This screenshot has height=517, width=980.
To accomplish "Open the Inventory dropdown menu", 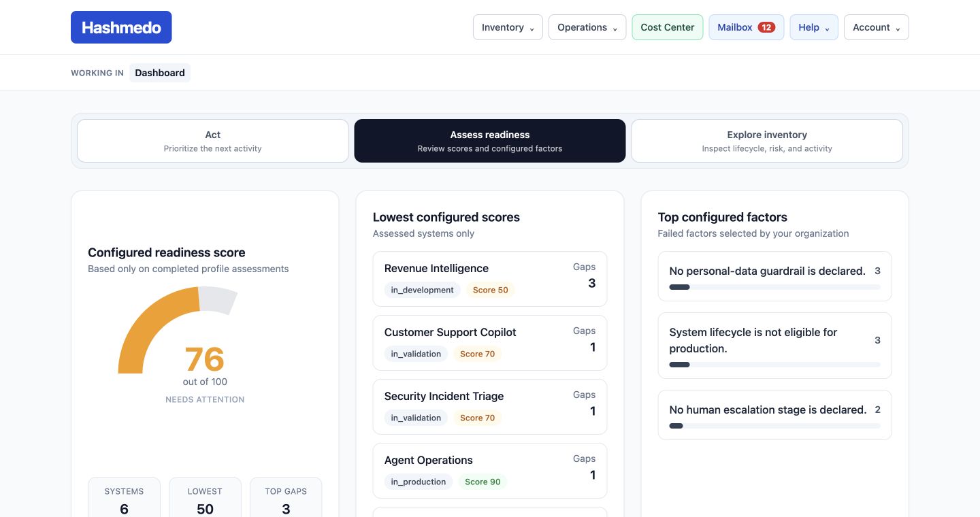I will click(508, 27).
